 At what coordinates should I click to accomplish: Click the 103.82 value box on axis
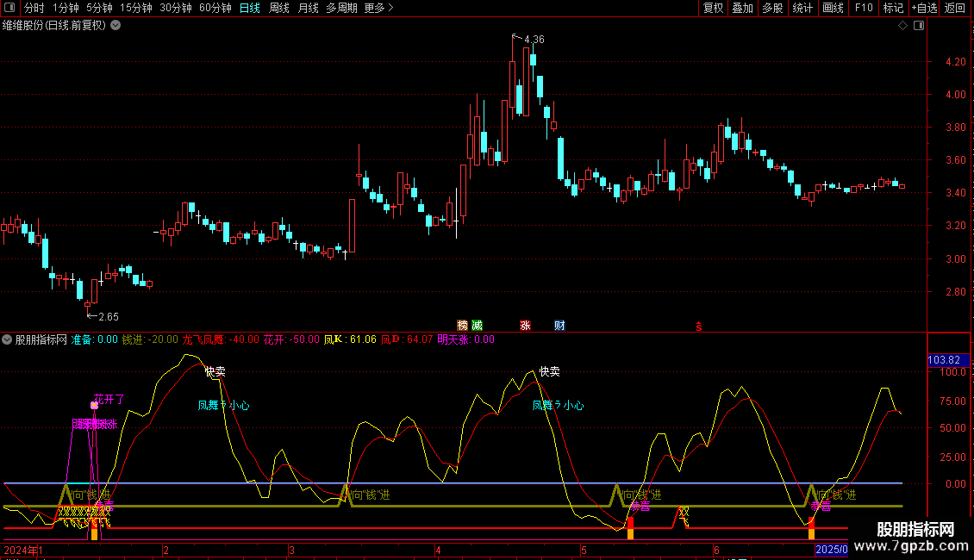click(x=947, y=360)
